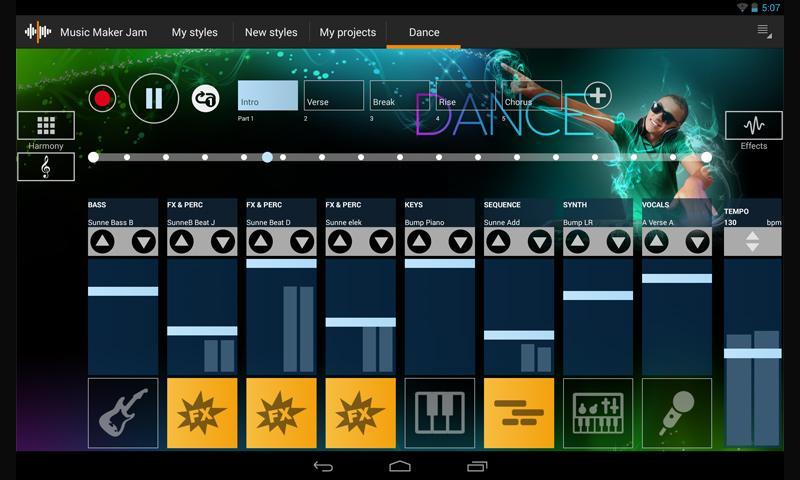Click the Synth channel volume fader

tap(598, 295)
